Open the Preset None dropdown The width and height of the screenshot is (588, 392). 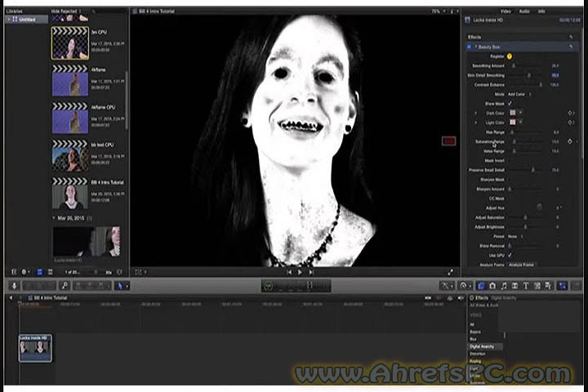514,236
